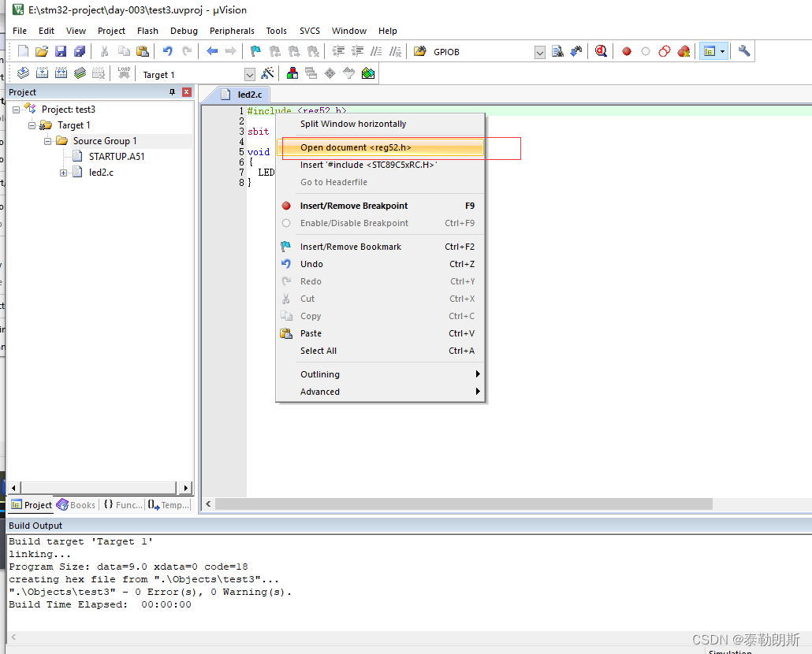Screen dimensions: 812x654
Task: Select Insert #include <STC89C5xRC.H> entry
Action: (x=381, y=165)
